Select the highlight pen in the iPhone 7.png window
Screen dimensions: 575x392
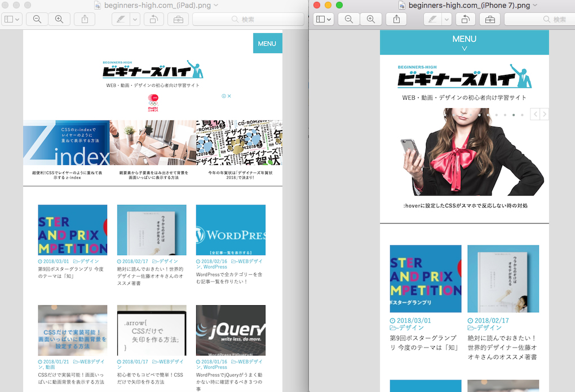pyautogui.click(x=432, y=19)
